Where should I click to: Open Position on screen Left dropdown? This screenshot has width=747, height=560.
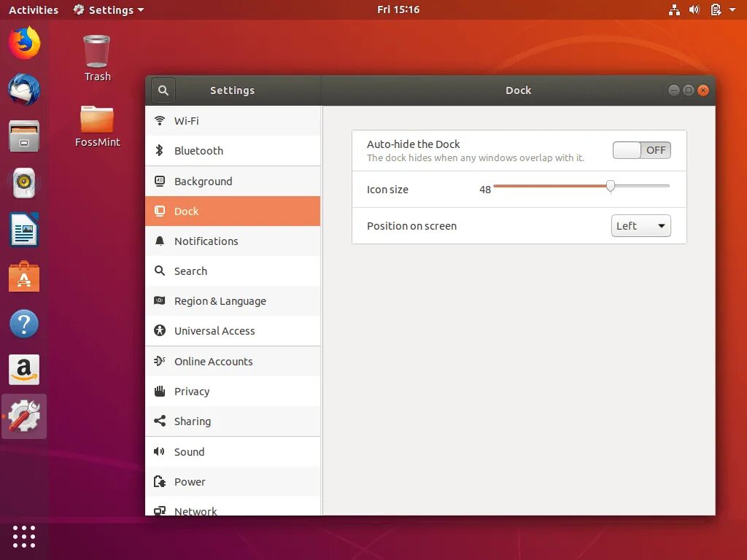(x=640, y=226)
